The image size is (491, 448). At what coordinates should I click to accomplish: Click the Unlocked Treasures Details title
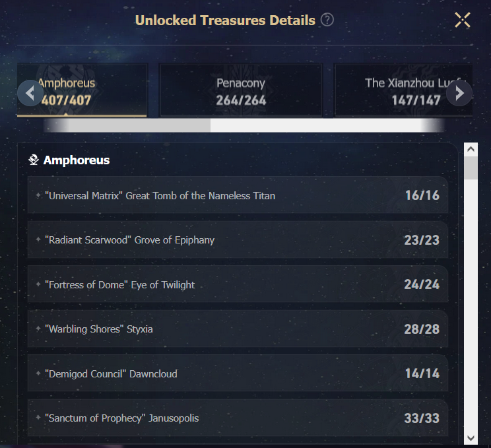point(225,20)
